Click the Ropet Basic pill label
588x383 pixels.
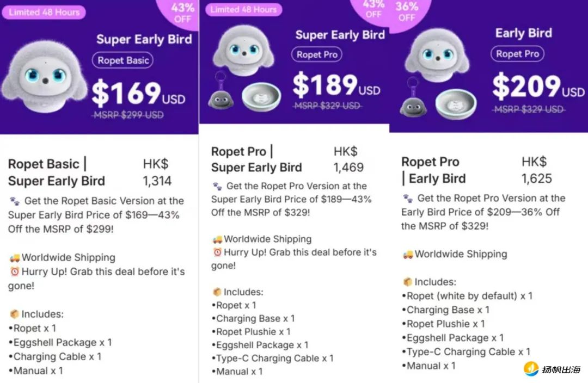[122, 60]
